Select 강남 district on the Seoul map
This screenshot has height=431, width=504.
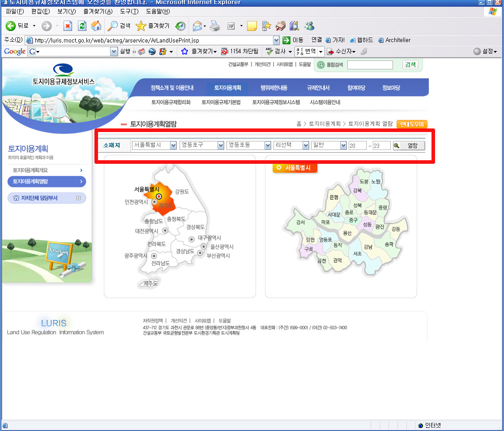tap(368, 247)
